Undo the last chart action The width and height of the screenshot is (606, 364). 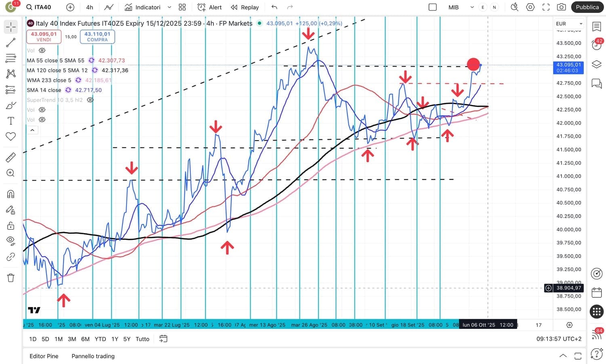275,7
